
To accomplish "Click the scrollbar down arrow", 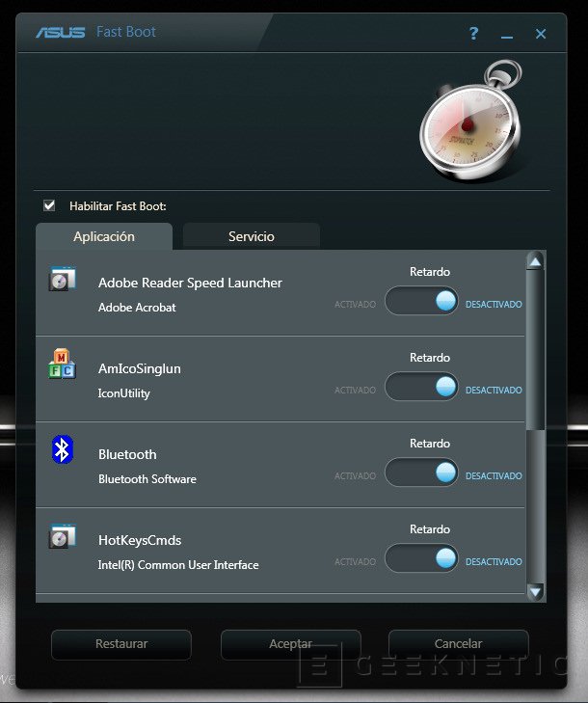I will 535,592.
